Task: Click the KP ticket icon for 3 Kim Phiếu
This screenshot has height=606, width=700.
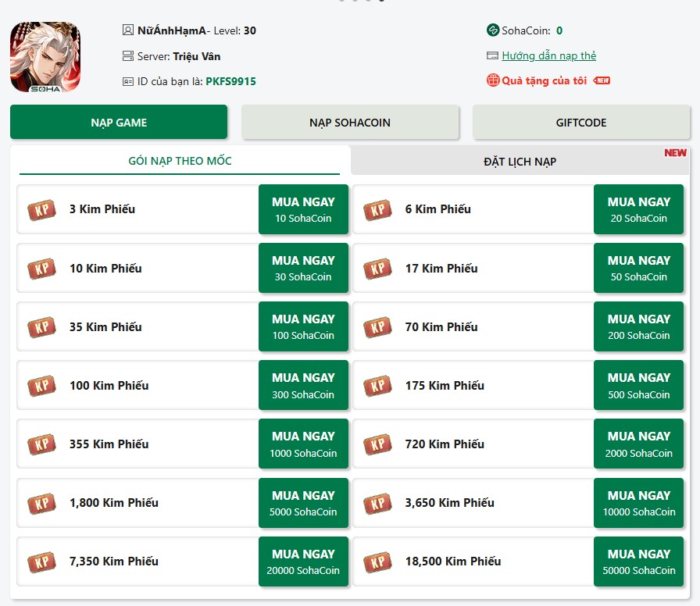Action: pyautogui.click(x=41, y=210)
